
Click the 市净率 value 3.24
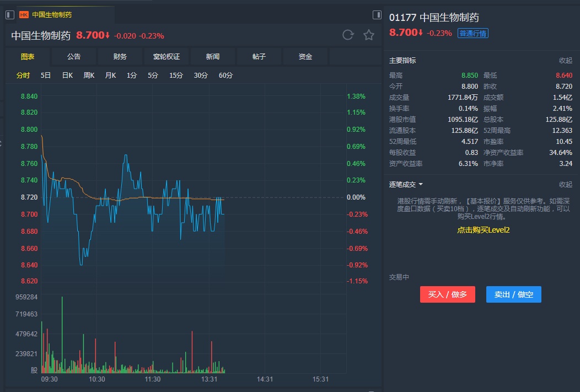tap(566, 163)
